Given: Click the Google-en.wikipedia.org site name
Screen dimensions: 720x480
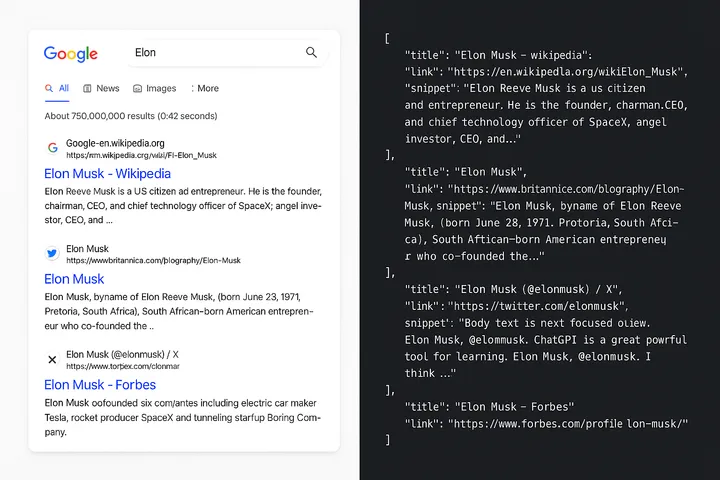Looking at the screenshot, I should 115,143.
